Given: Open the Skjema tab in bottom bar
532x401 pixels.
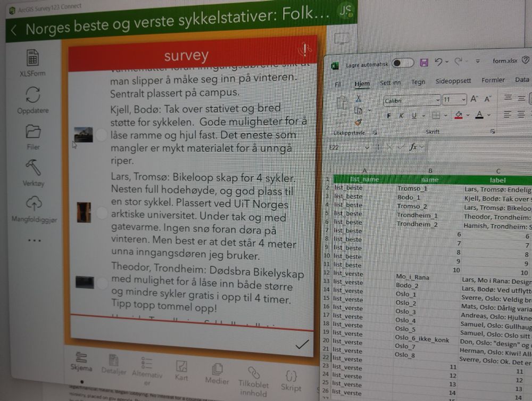Looking at the screenshot, I should tap(81, 362).
